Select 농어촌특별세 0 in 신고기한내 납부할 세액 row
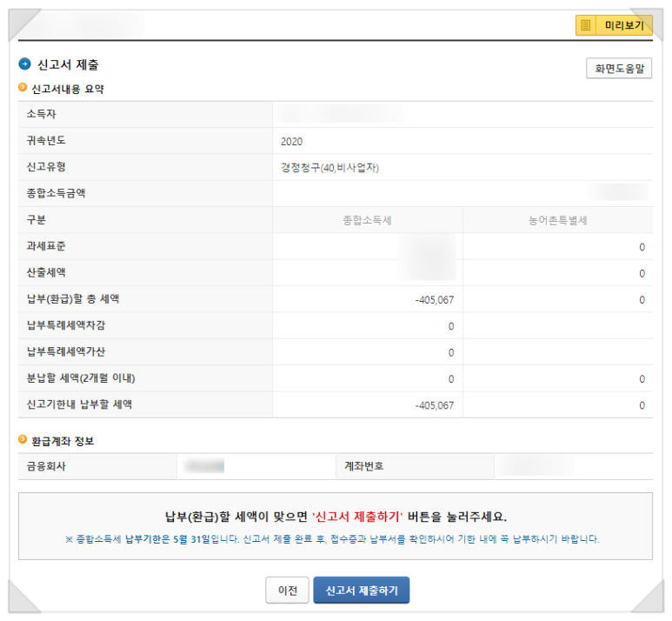The image size is (672, 621). point(642,405)
